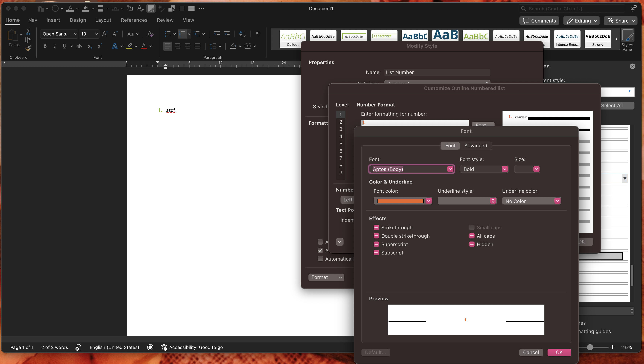Click the Paste clipboard icon
The image size is (644, 364).
pos(13,35)
